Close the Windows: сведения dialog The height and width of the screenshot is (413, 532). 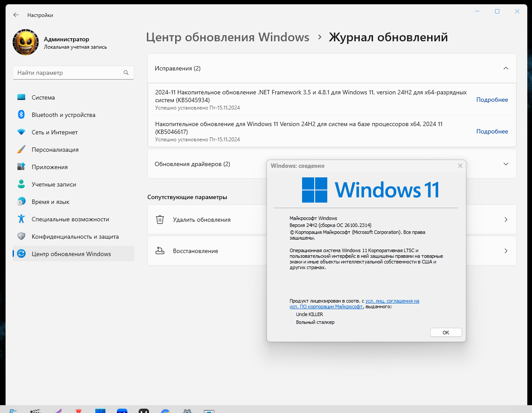pos(460,166)
